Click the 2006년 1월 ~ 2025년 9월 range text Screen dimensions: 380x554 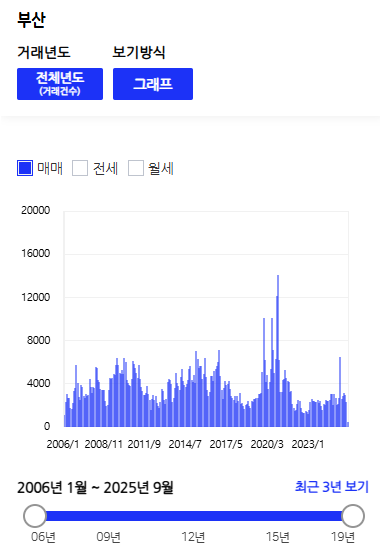[x=95, y=488]
